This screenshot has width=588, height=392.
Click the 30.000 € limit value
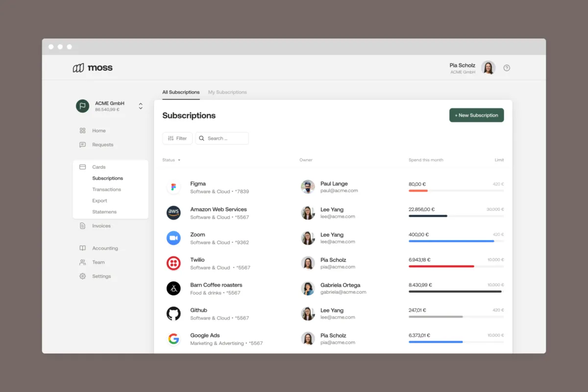pos(495,209)
